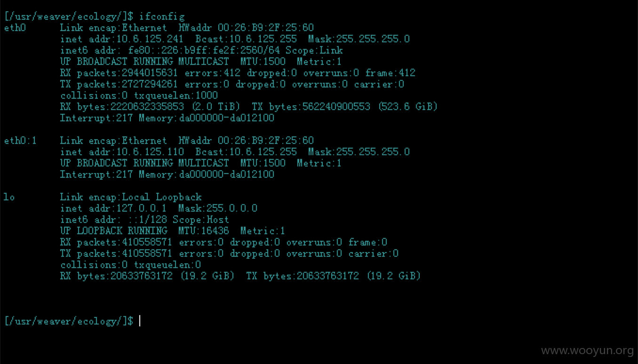Click the eth0 TX packets 2727294261 value

point(150,84)
